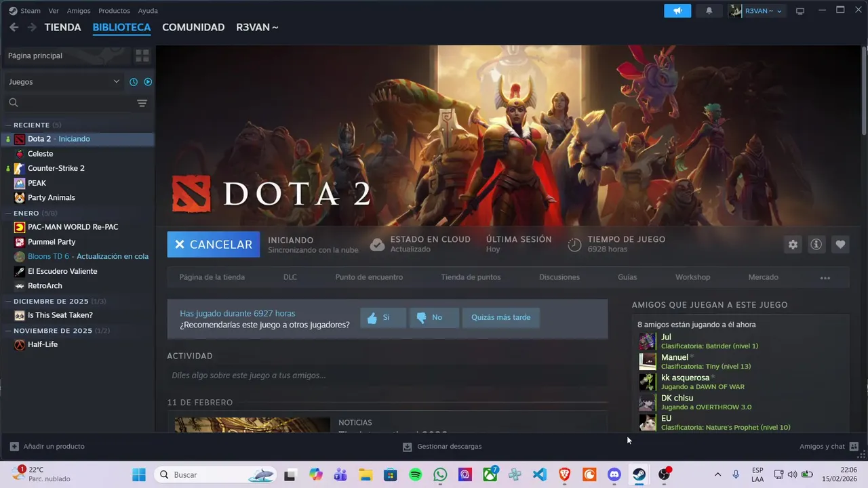Screen dimensions: 868x488
Task: Open Amigos y chat panel
Action: (x=829, y=447)
